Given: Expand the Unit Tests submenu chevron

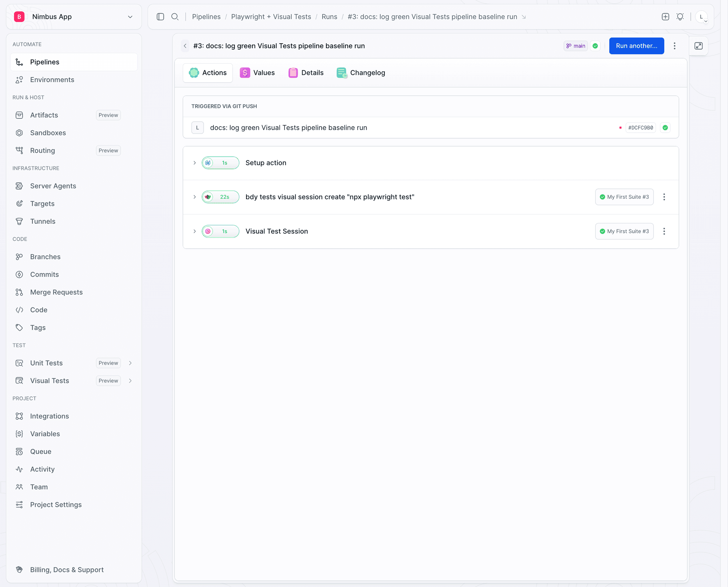Looking at the screenshot, I should coord(130,363).
